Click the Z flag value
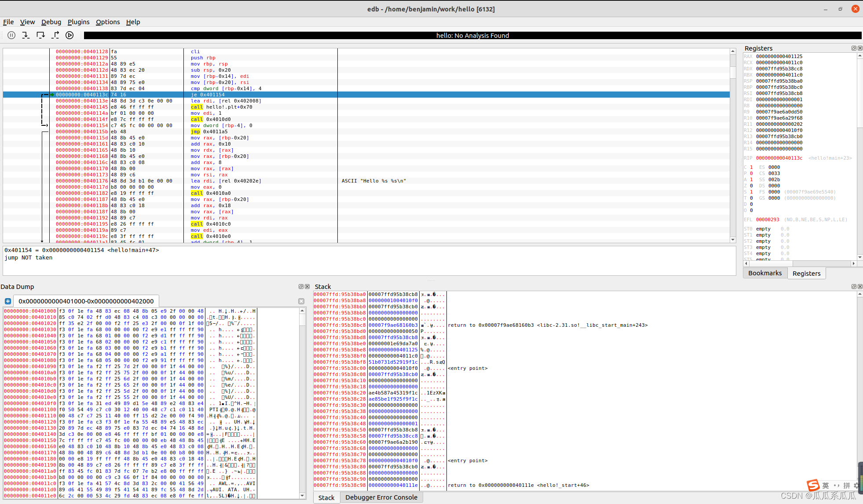Viewport: 863px width, 504px height. pos(751,186)
